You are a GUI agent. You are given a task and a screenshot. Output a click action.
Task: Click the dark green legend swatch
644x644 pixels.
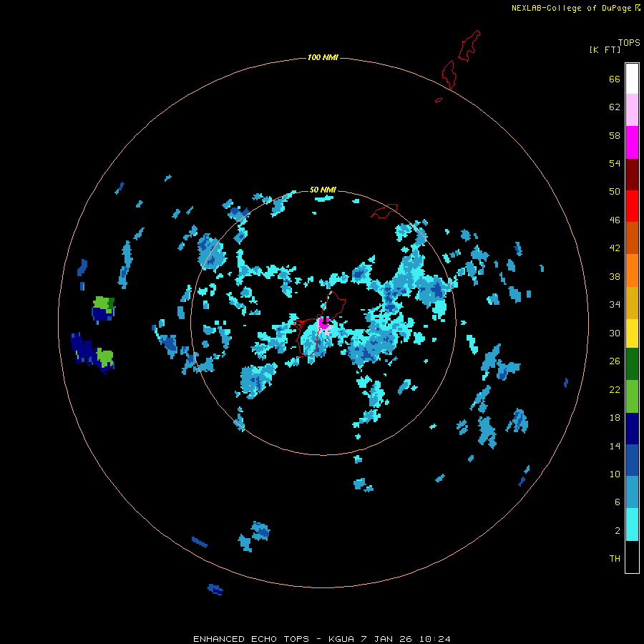click(x=632, y=364)
